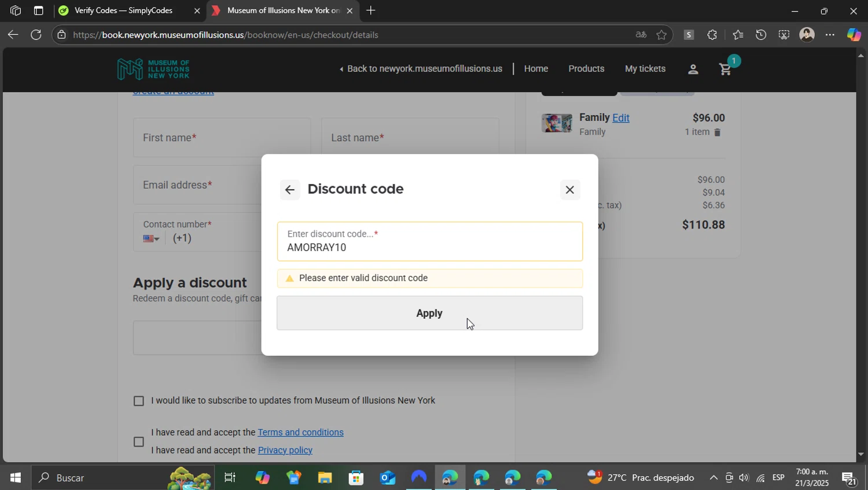
Task: Click the Family ticket thumbnail
Action: tap(557, 123)
